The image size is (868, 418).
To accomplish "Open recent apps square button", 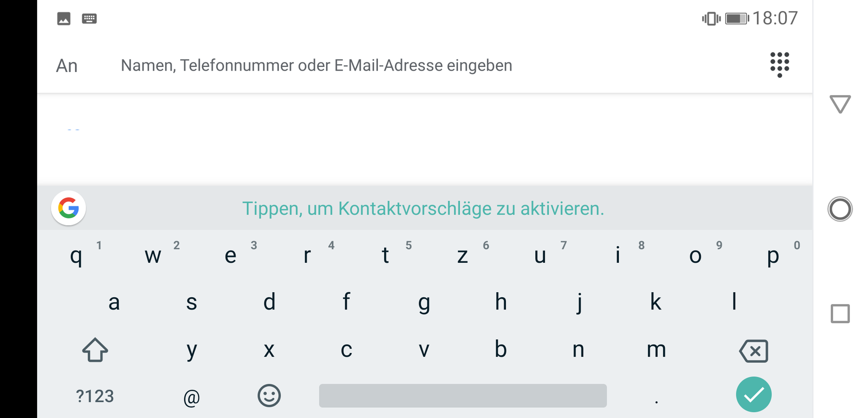I will coord(840,313).
